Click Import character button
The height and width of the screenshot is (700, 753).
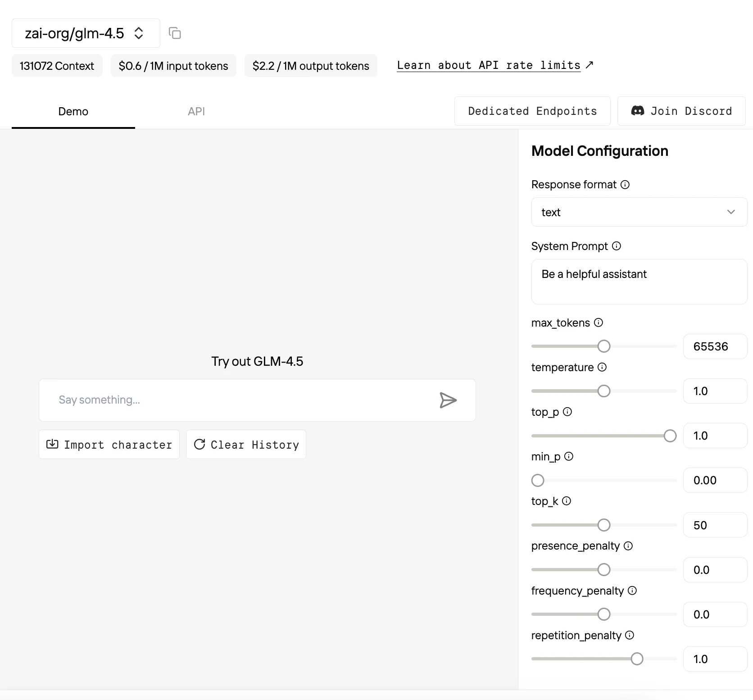[x=109, y=445]
